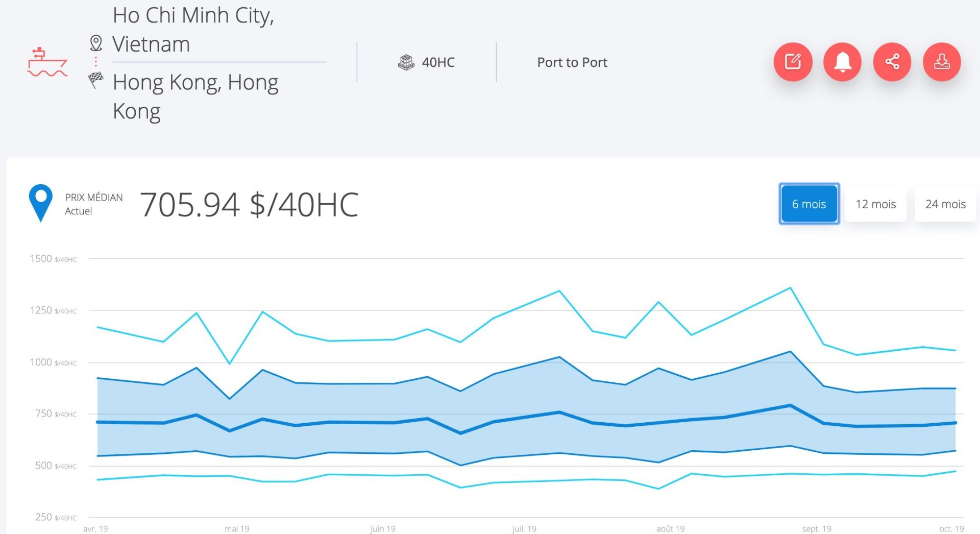This screenshot has width=980, height=534.
Task: Click the red cargo ship icon
Action: 47,62
